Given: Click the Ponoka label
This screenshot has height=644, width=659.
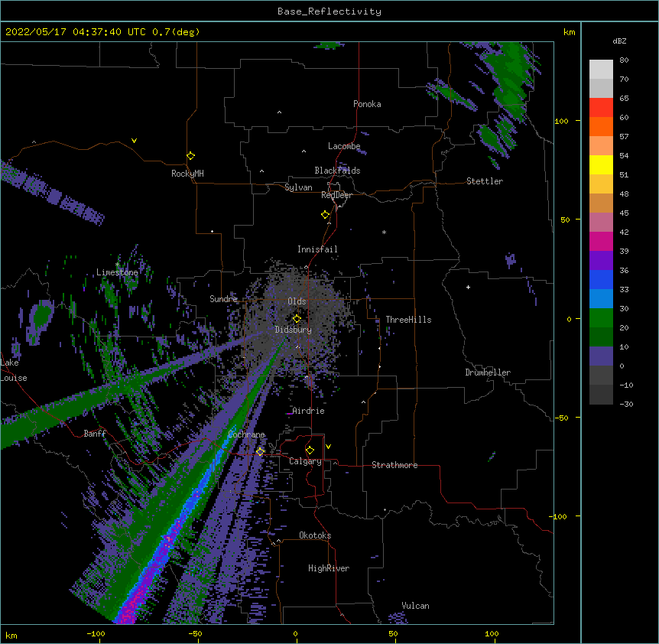Looking at the screenshot, I should (x=367, y=104).
